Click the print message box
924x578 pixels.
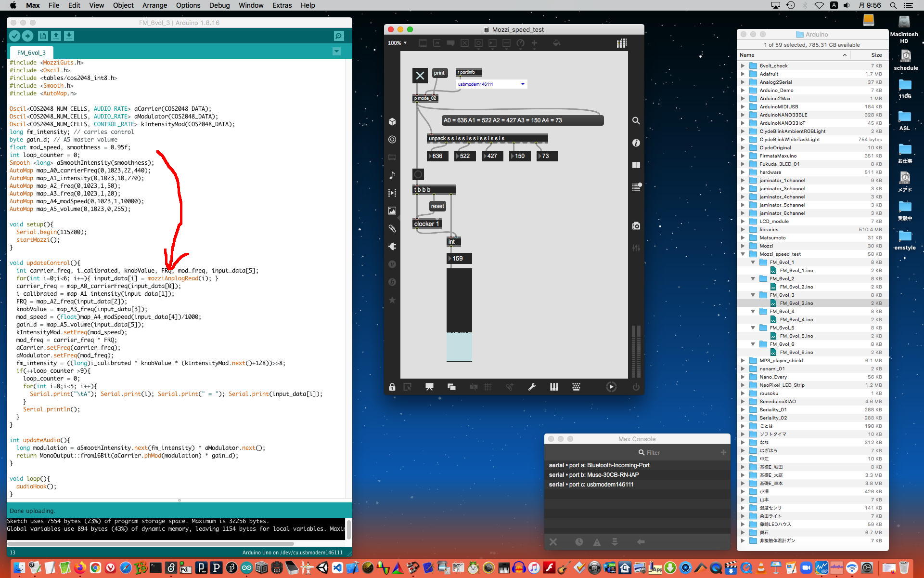click(439, 73)
